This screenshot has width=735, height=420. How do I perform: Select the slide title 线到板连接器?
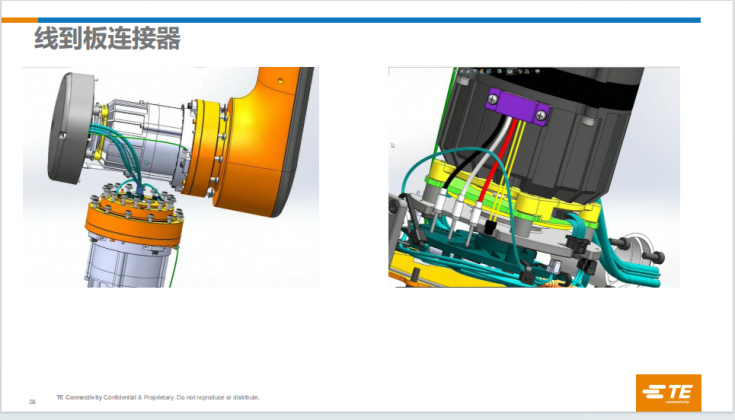point(107,40)
